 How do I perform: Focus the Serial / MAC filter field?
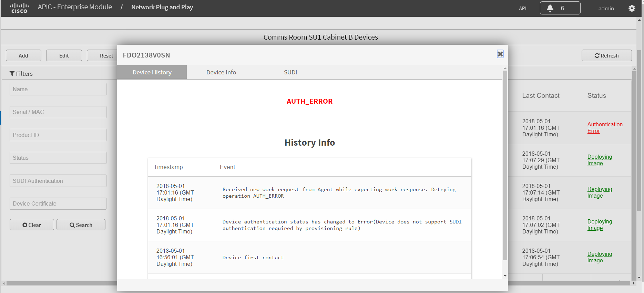(58, 112)
